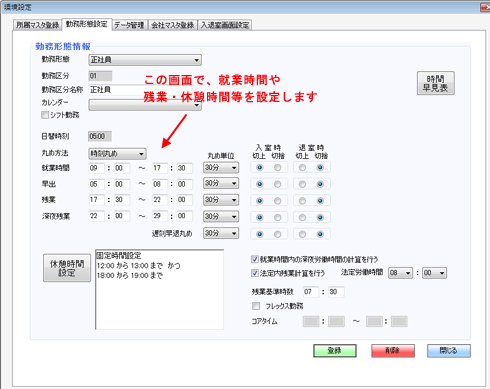The image size is (490, 389).
Task: Open the 時間早見表 button
Action: point(436,83)
